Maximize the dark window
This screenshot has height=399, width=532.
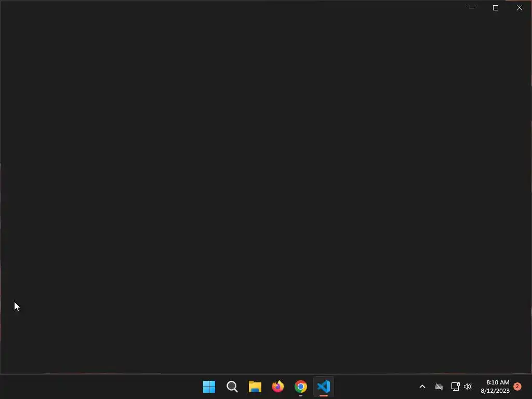point(495,8)
